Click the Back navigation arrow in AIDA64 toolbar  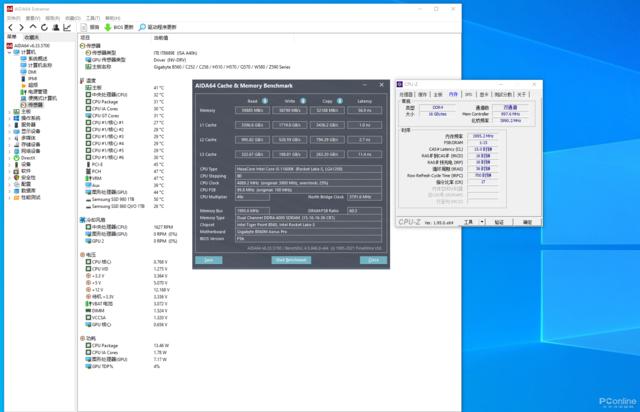(x=9, y=27)
